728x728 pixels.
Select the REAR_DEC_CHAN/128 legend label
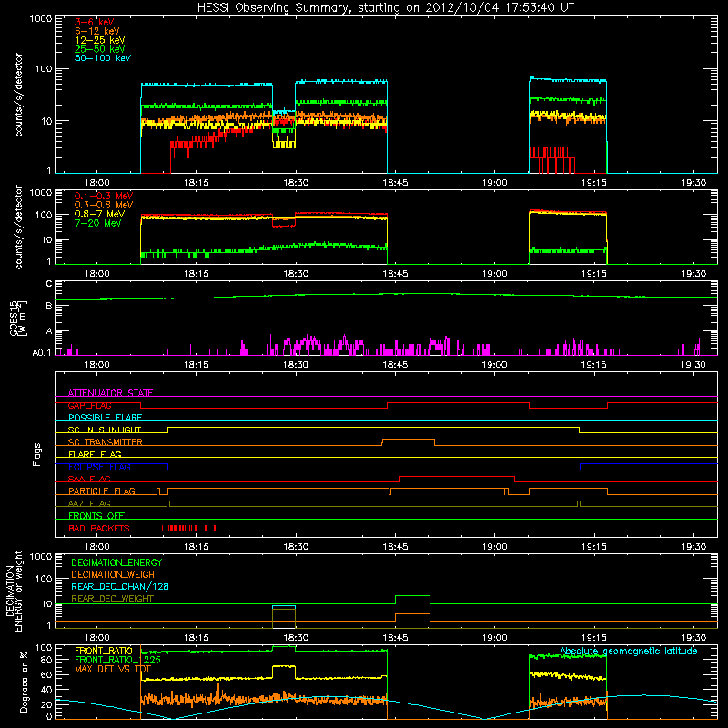[120, 586]
